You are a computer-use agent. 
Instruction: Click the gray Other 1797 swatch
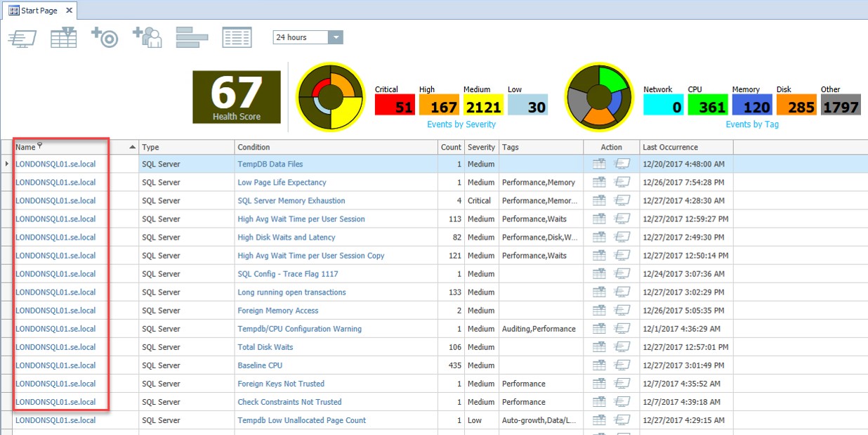coord(841,105)
